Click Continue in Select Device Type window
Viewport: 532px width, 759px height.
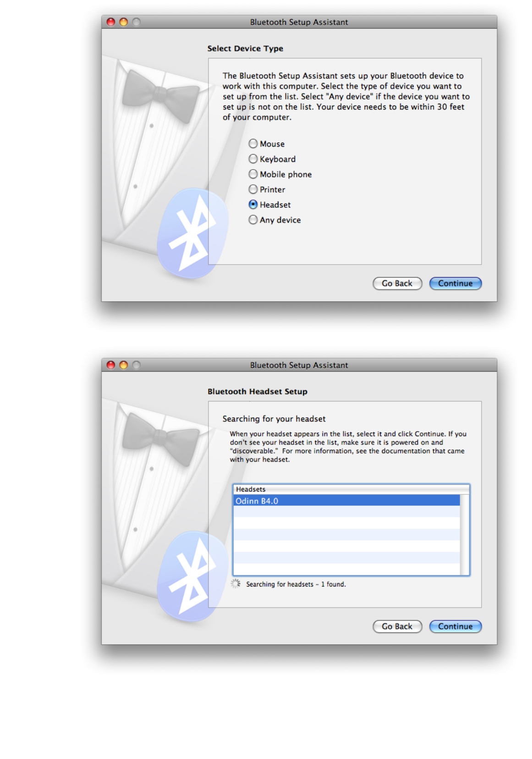(x=455, y=283)
